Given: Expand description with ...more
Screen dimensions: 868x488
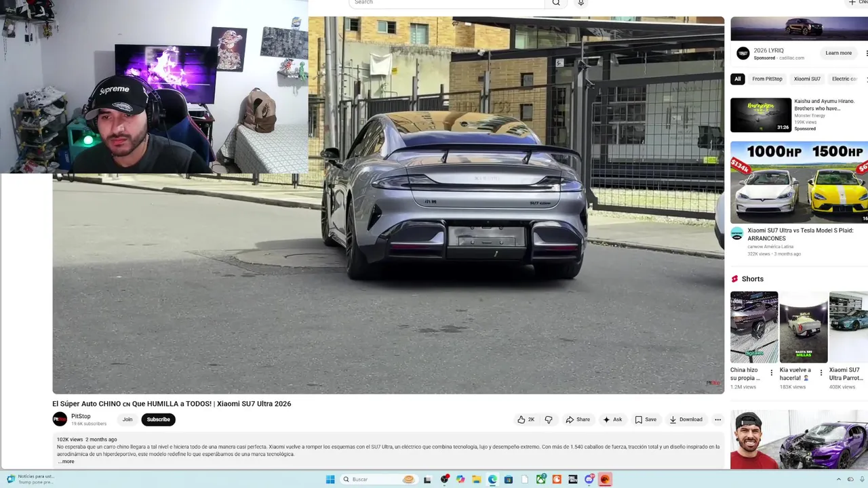Looking at the screenshot, I should (66, 462).
